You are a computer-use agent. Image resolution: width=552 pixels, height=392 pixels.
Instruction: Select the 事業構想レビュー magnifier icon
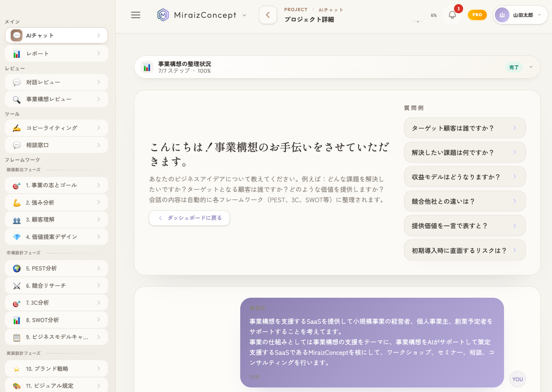(x=16, y=99)
